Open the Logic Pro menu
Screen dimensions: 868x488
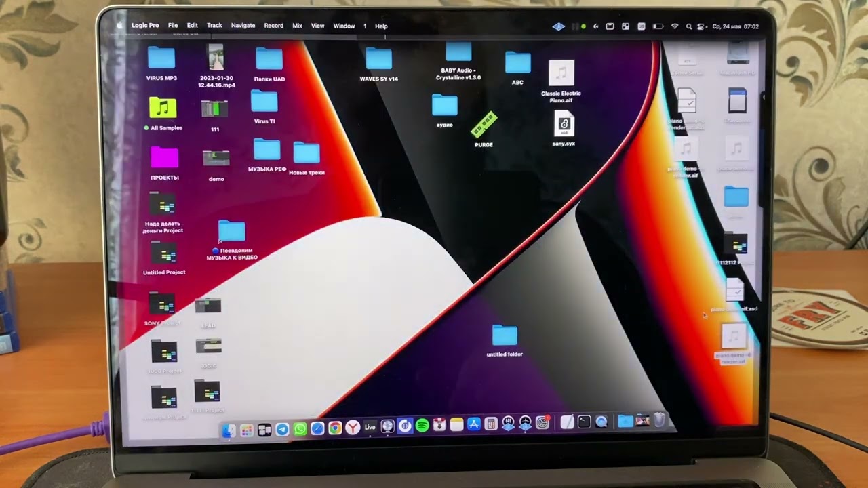[145, 26]
